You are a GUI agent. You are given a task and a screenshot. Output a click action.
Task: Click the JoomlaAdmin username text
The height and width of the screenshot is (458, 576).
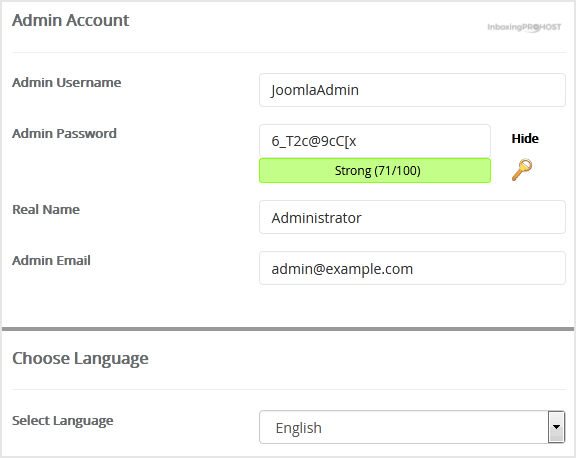coord(315,90)
